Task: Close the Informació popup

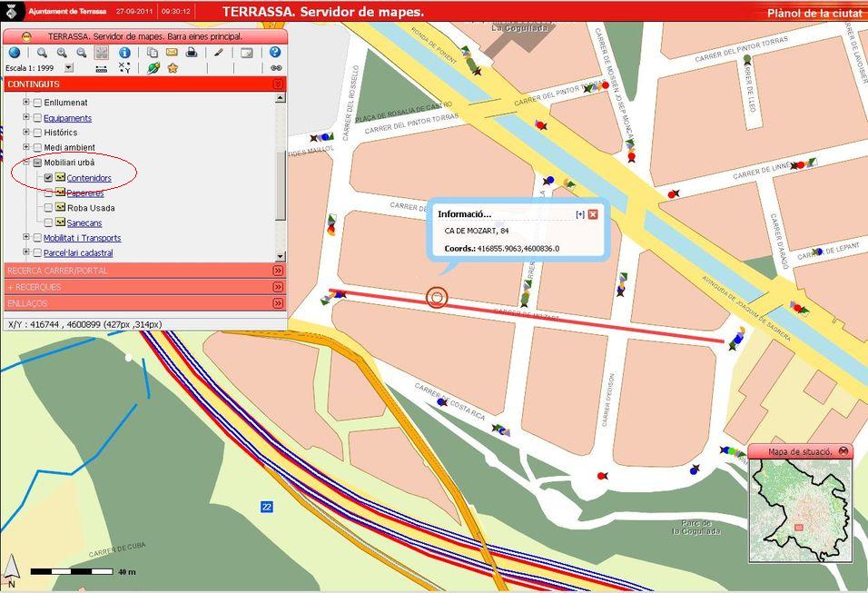Action: point(593,214)
